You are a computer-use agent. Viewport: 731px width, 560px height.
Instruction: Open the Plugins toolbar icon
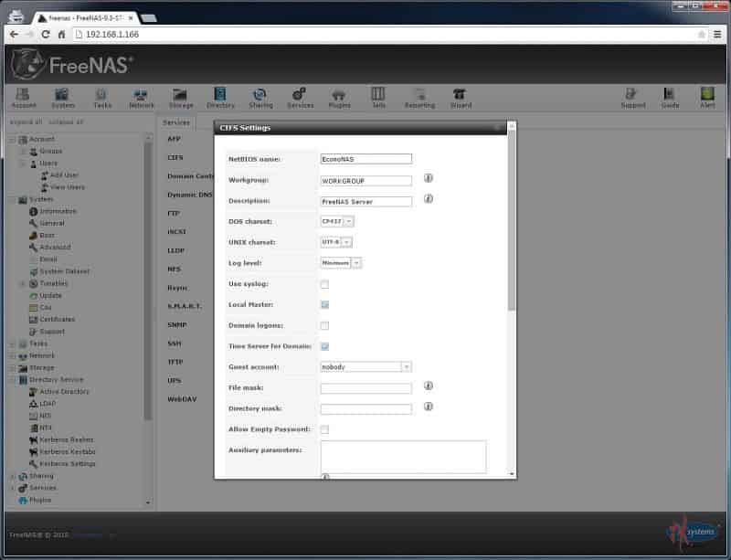[x=339, y=97]
